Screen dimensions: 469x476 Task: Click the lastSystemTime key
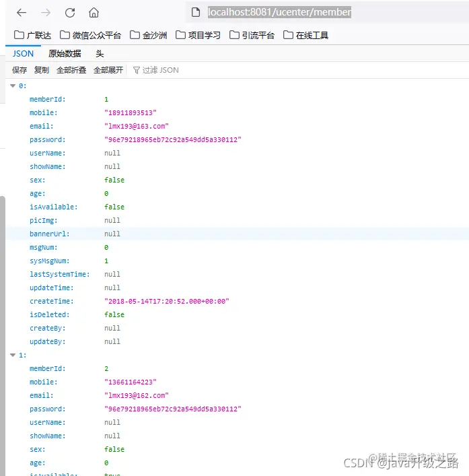tap(59, 275)
